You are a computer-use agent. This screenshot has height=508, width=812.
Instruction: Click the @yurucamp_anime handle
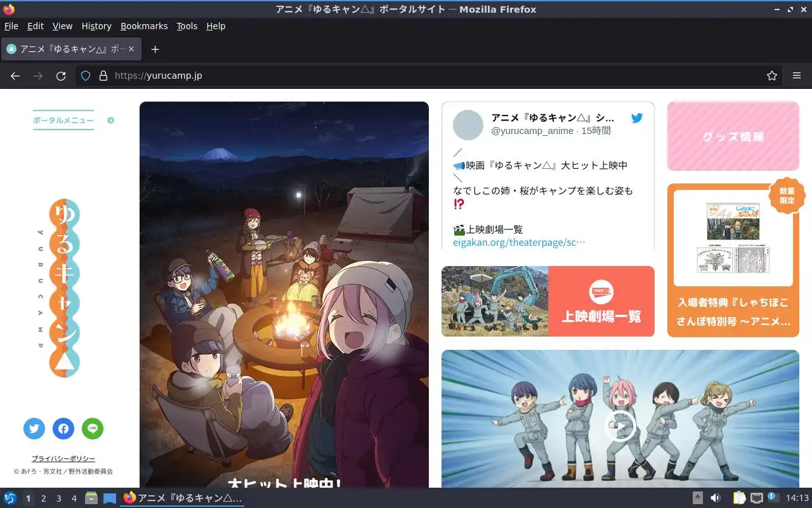tap(532, 131)
